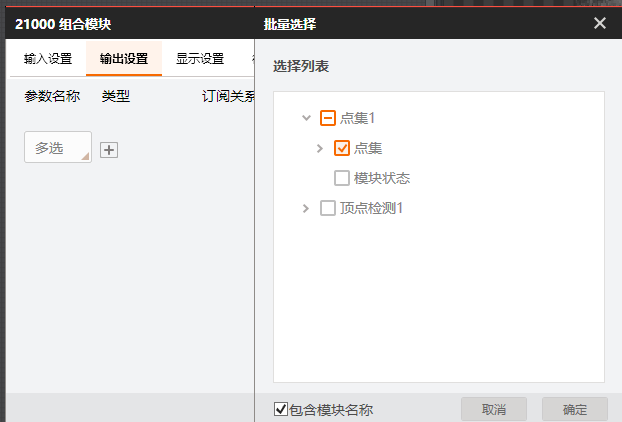Click the 模块状态 label text in tree

pyautogui.click(x=382, y=178)
